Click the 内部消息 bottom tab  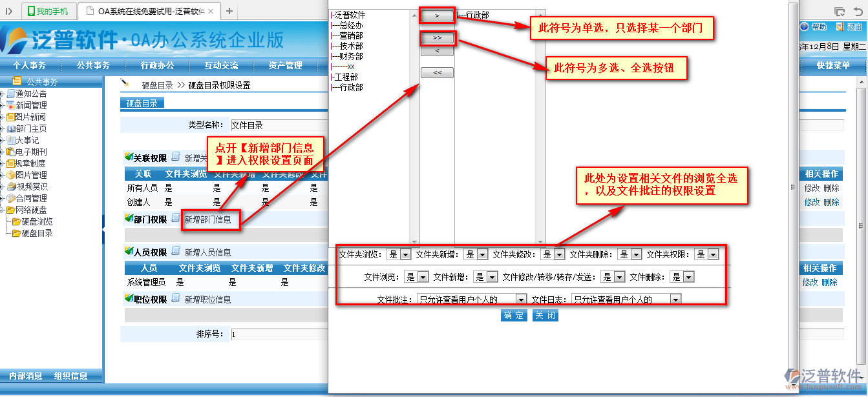click(26, 376)
